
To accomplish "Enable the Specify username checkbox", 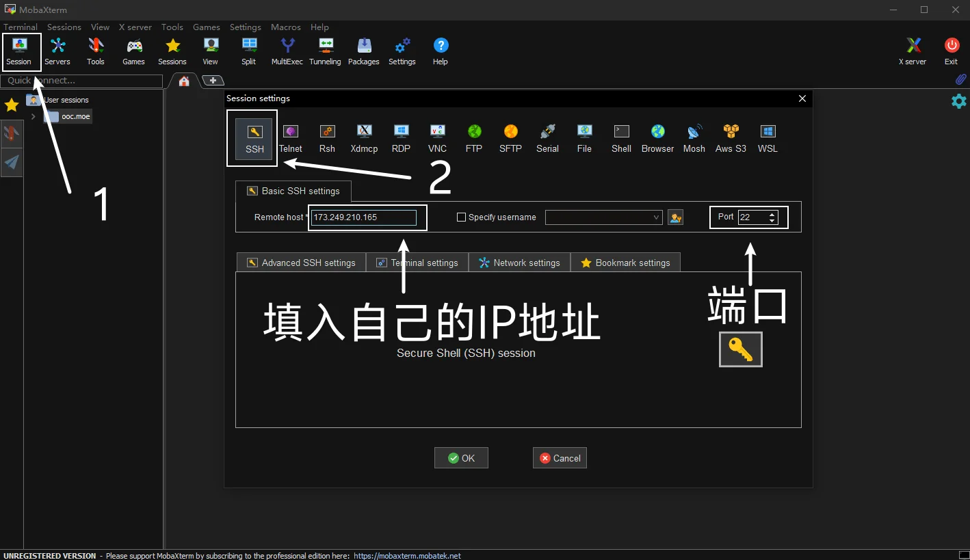I will pos(461,217).
